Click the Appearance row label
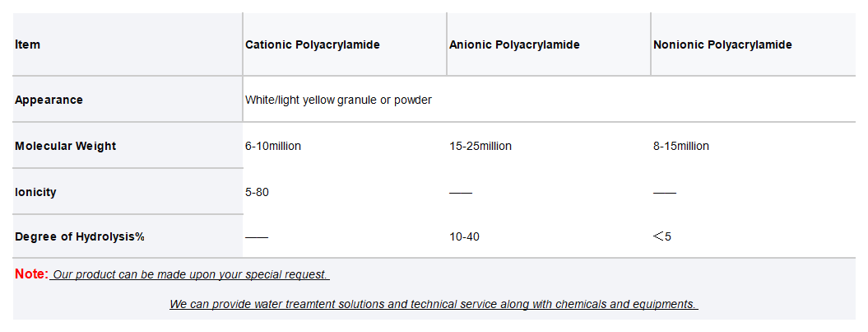This screenshot has width=868, height=332. 128,100
